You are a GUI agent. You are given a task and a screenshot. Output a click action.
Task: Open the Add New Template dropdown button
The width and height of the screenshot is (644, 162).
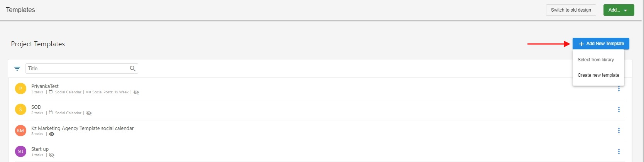click(601, 44)
